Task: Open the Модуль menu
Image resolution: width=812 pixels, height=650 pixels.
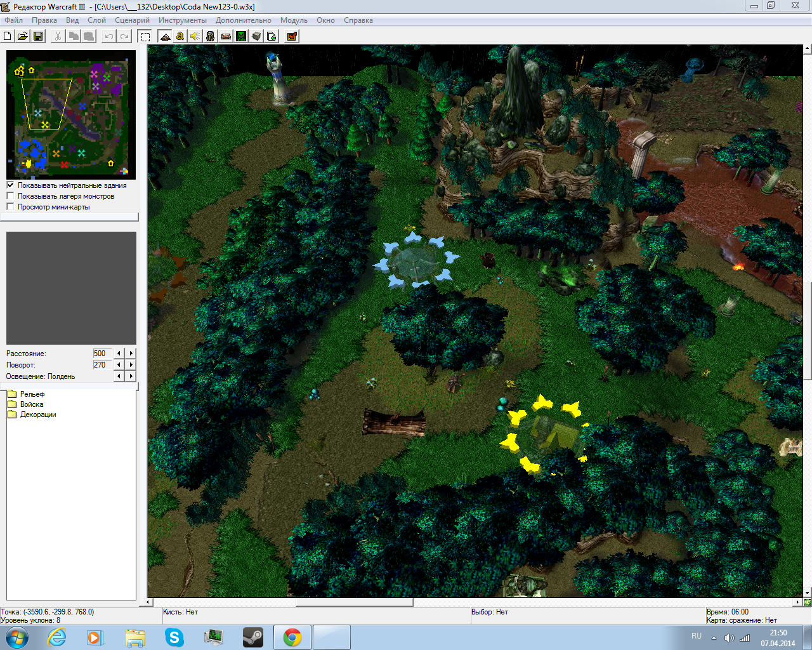Action: [x=294, y=20]
